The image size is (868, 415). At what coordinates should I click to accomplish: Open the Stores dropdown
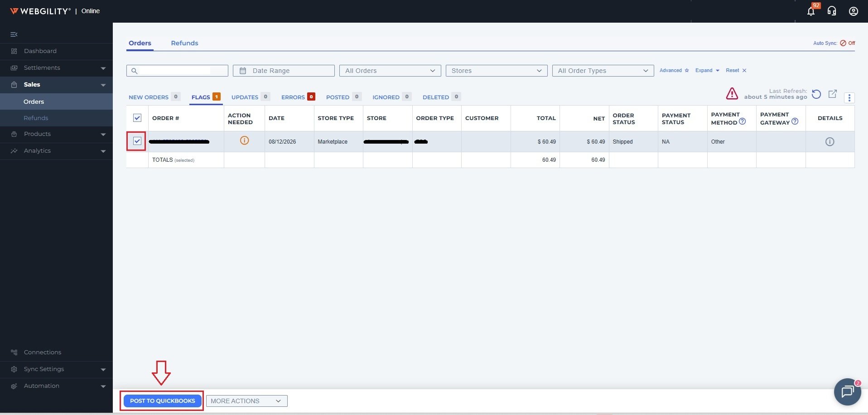pos(497,71)
